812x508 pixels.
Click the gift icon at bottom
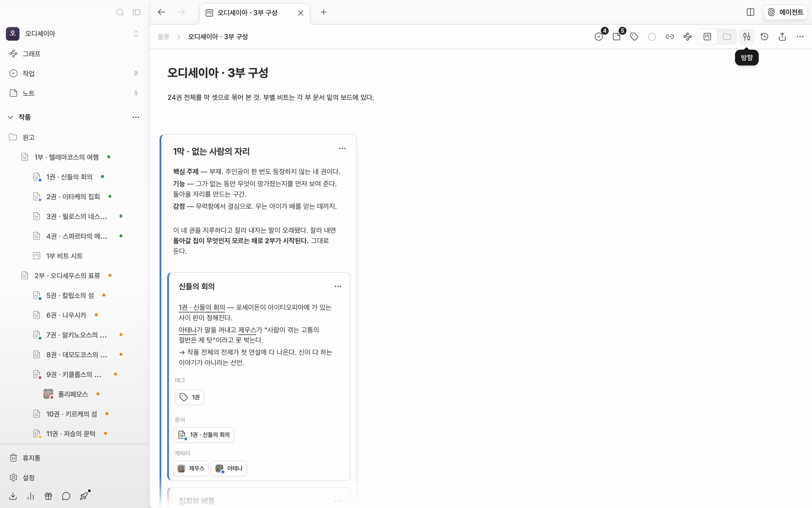tap(49, 496)
